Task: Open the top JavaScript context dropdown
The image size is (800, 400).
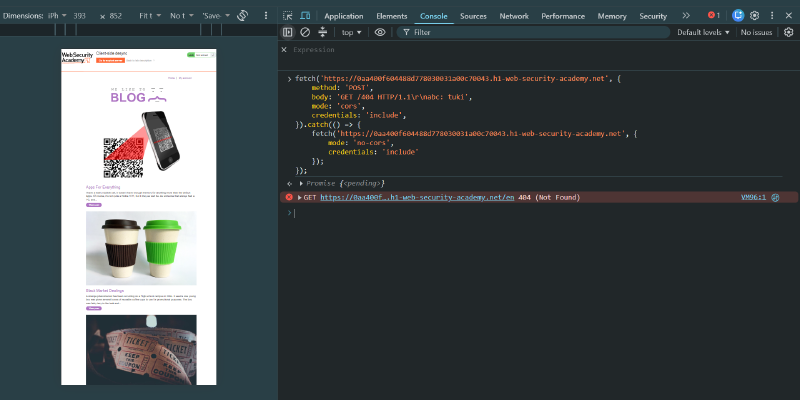Action: [352, 32]
